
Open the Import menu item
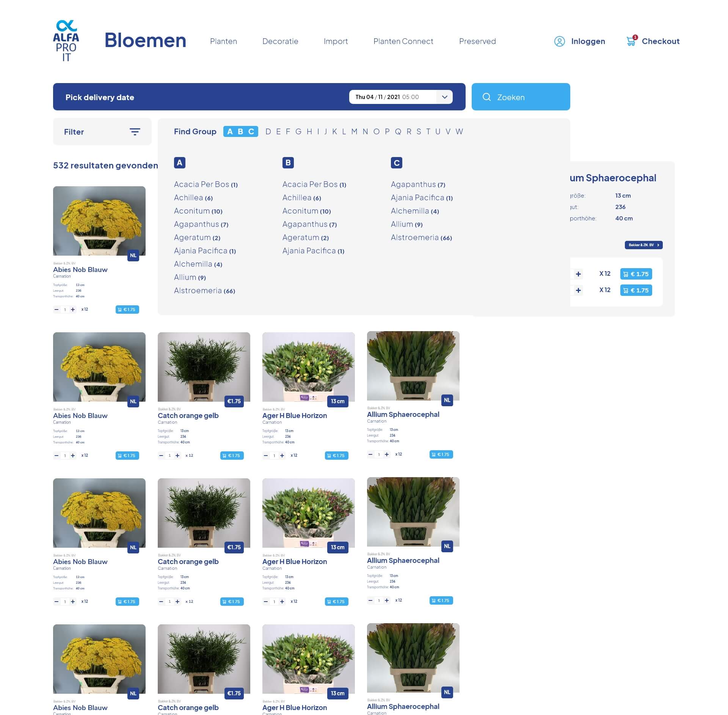click(336, 41)
